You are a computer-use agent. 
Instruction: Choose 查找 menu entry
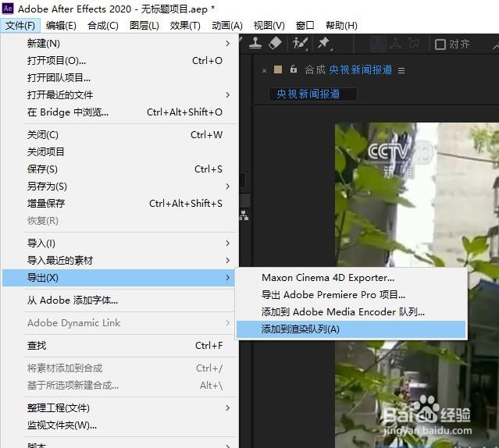[x=120, y=346]
